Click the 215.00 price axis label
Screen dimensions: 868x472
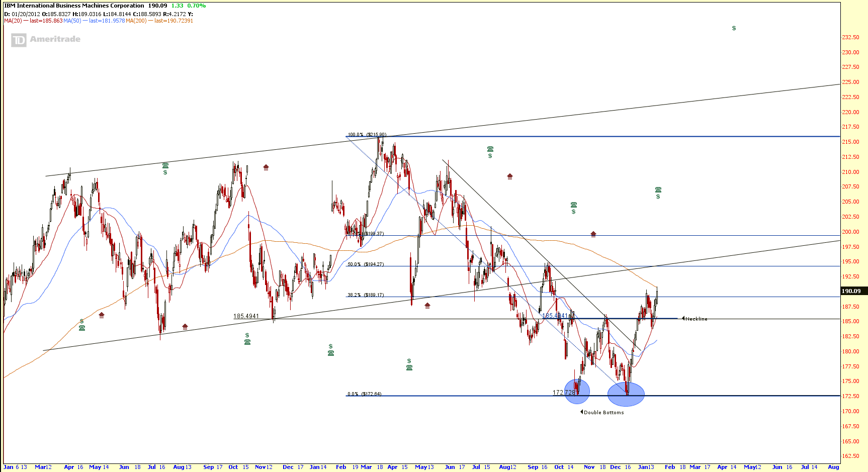click(850, 142)
